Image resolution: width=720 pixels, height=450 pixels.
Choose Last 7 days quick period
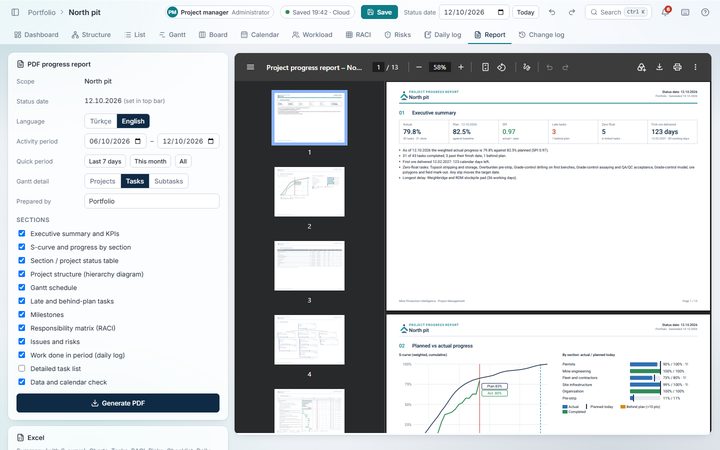(105, 161)
